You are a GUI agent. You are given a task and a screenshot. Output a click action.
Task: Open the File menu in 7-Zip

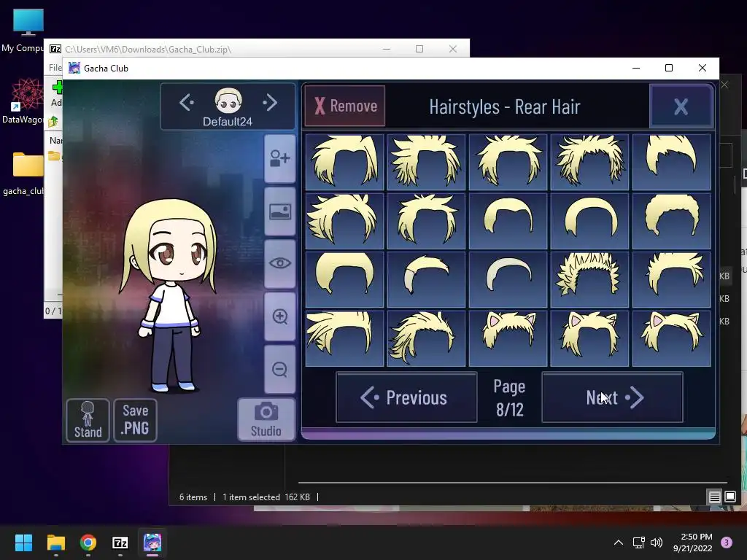(55, 68)
